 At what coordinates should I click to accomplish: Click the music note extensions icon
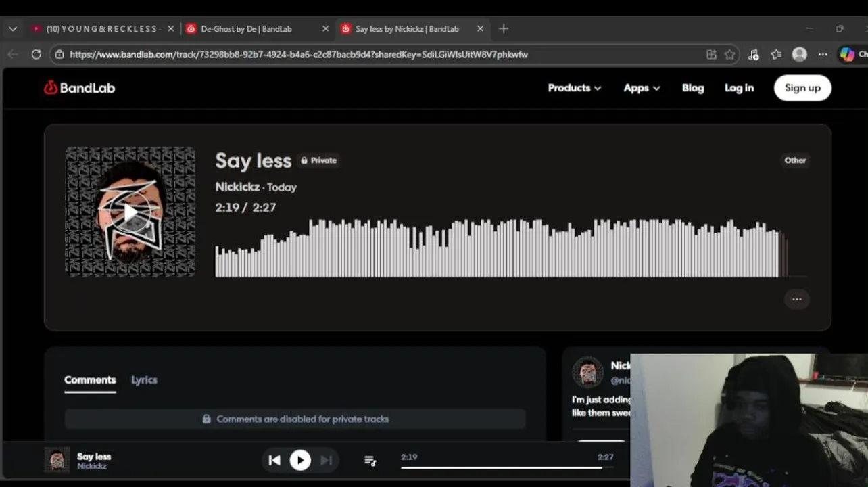tap(753, 55)
